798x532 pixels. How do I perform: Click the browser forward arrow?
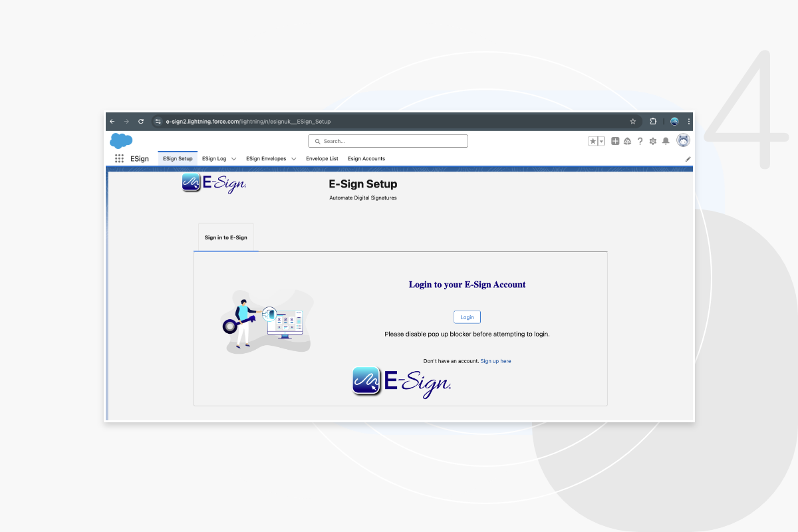coord(126,122)
